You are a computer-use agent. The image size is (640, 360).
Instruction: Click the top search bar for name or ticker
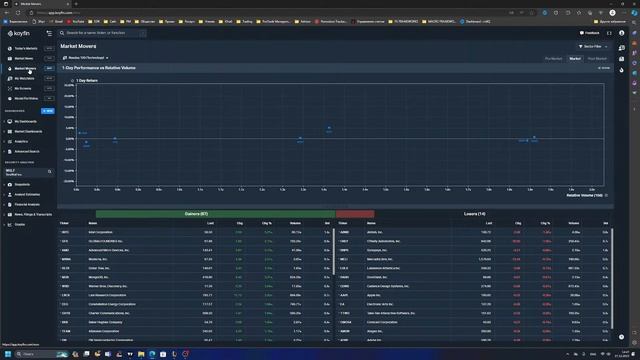click(x=102, y=33)
